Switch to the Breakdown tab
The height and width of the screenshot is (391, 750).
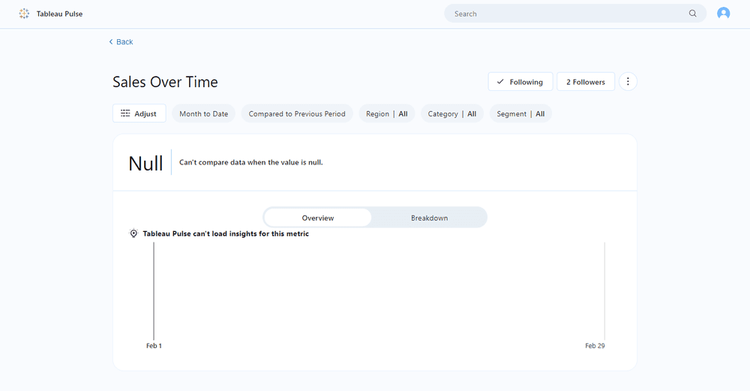pos(430,218)
